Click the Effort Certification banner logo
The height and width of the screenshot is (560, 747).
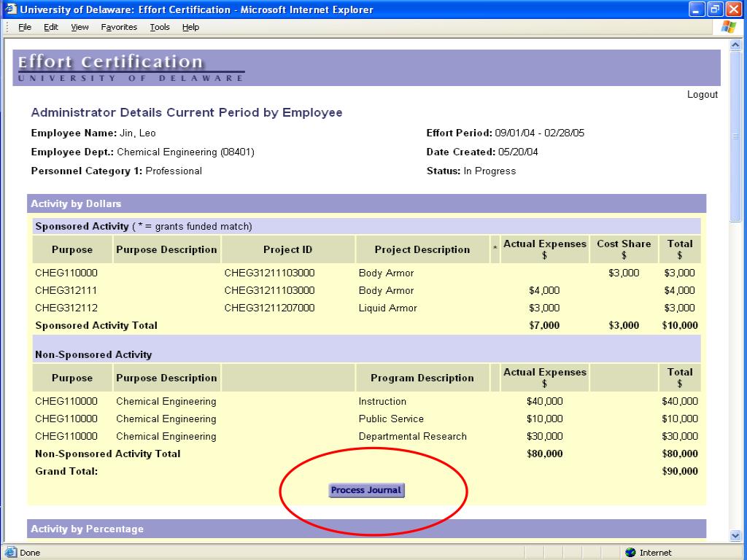pos(131,67)
